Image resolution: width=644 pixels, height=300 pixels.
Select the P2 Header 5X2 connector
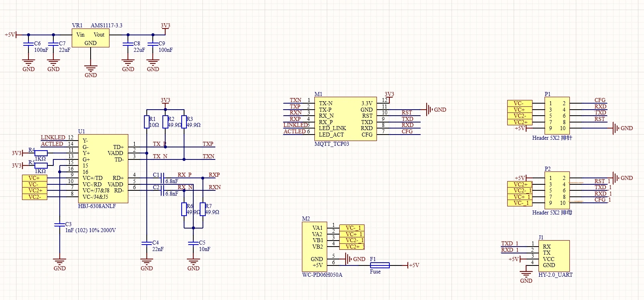(x=557, y=190)
